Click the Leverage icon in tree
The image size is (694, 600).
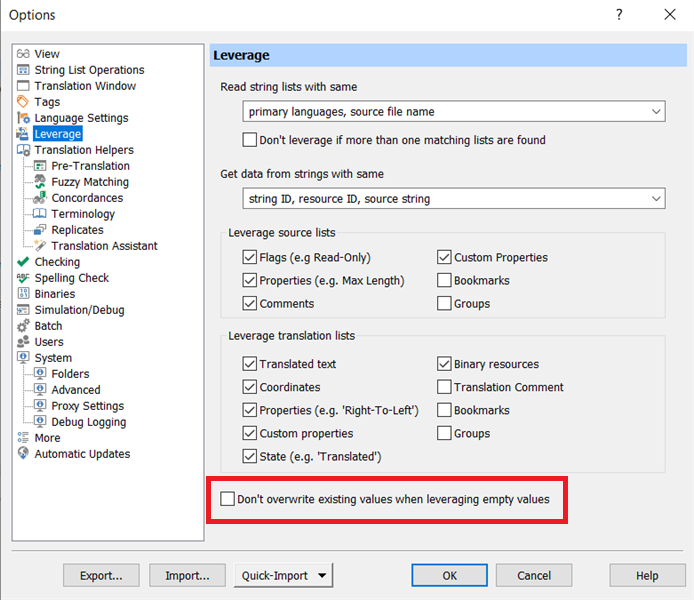[x=23, y=134]
